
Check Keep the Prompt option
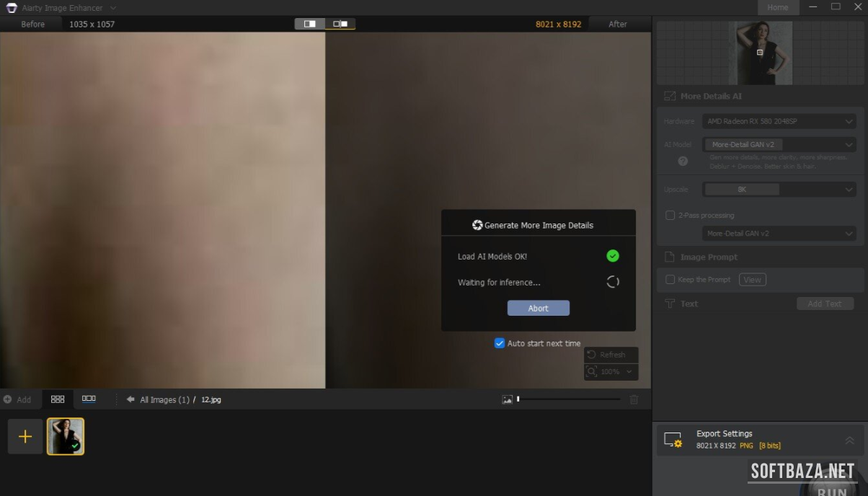click(x=670, y=280)
